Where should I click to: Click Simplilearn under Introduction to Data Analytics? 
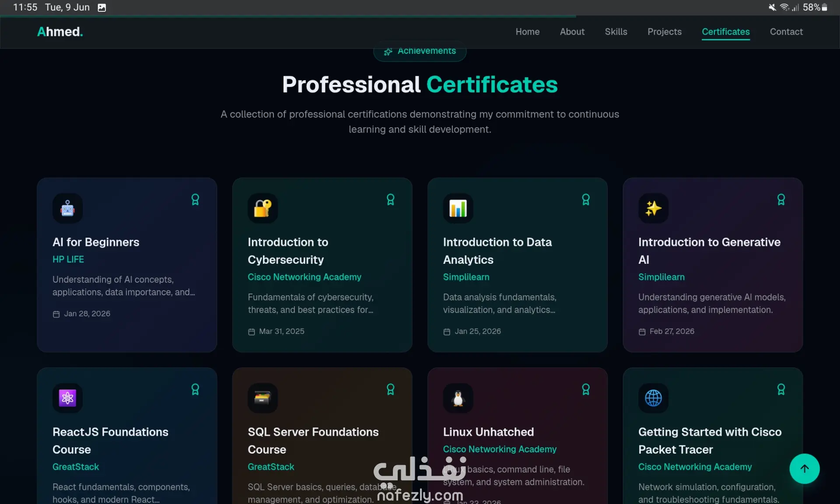coord(466,277)
